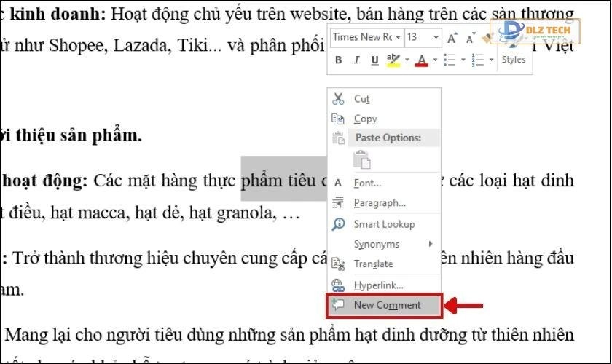This screenshot has height=364, width=612.
Task: Click the numbered list icon
Action: coord(477,60)
